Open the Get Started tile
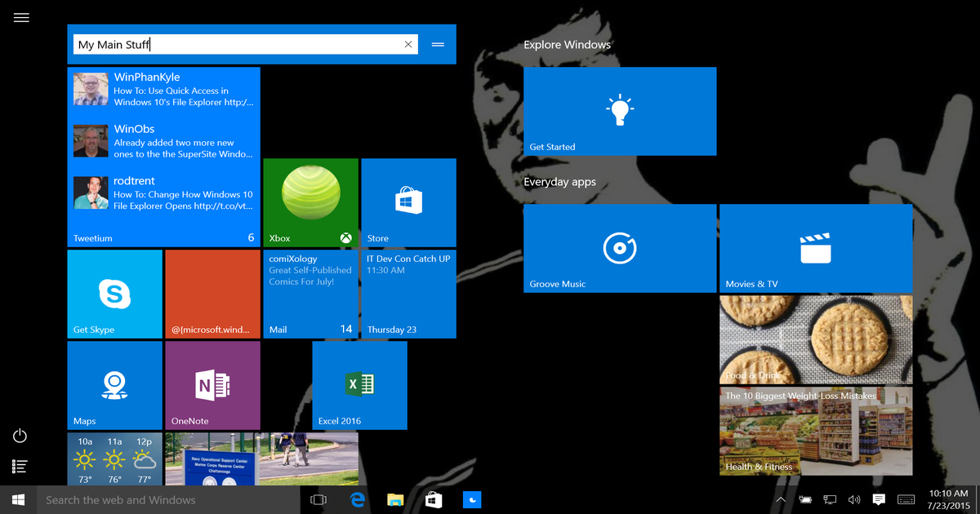Viewport: 980px width, 514px height. 619,111
